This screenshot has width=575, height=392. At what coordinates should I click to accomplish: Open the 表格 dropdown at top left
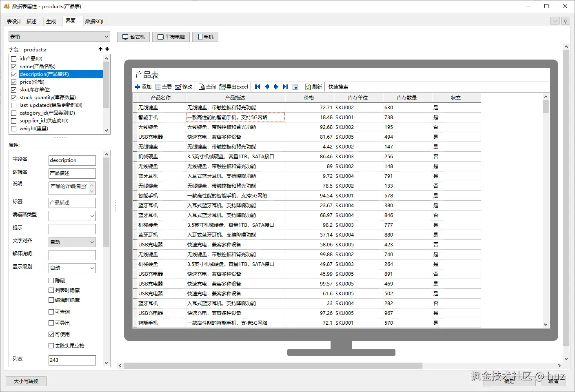[x=59, y=37]
